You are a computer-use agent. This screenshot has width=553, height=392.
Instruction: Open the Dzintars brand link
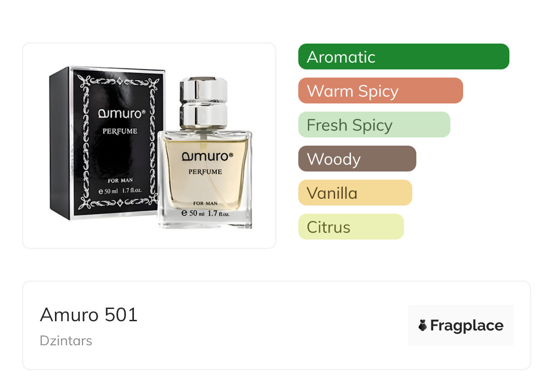point(66,341)
